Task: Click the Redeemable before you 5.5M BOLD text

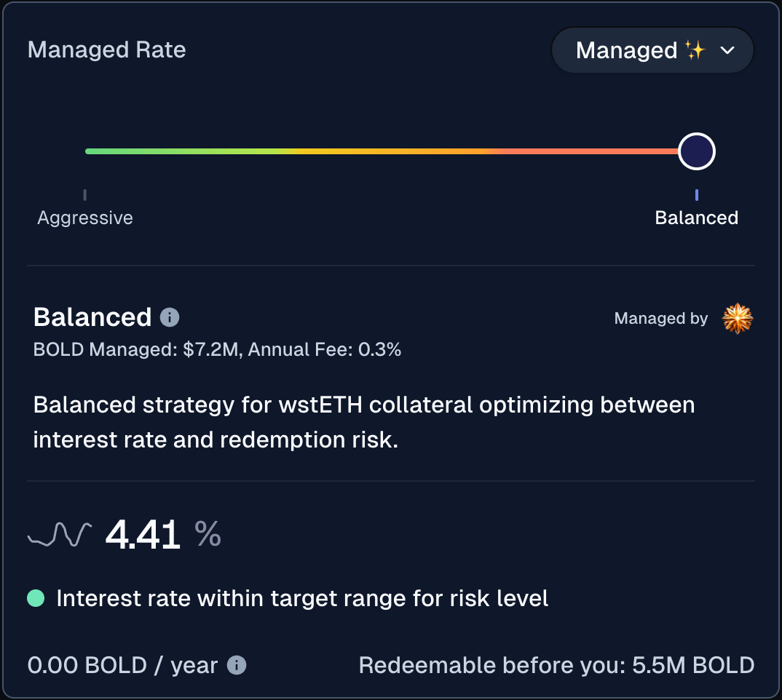Action: pyautogui.click(x=556, y=665)
